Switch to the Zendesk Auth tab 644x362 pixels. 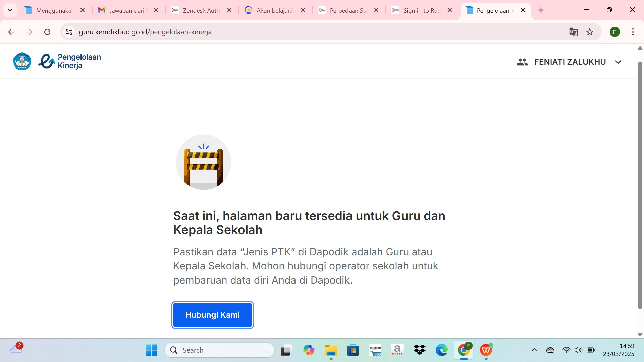pos(201,10)
